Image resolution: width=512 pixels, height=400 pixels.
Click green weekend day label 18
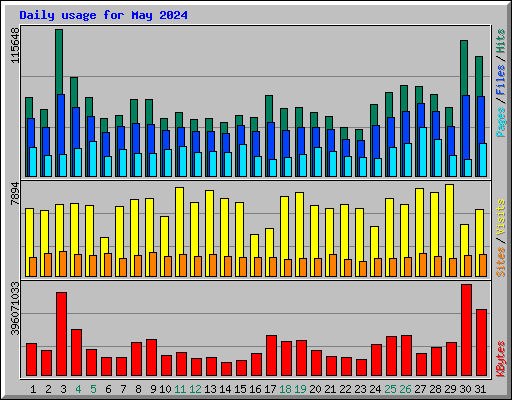pyautogui.click(x=286, y=389)
